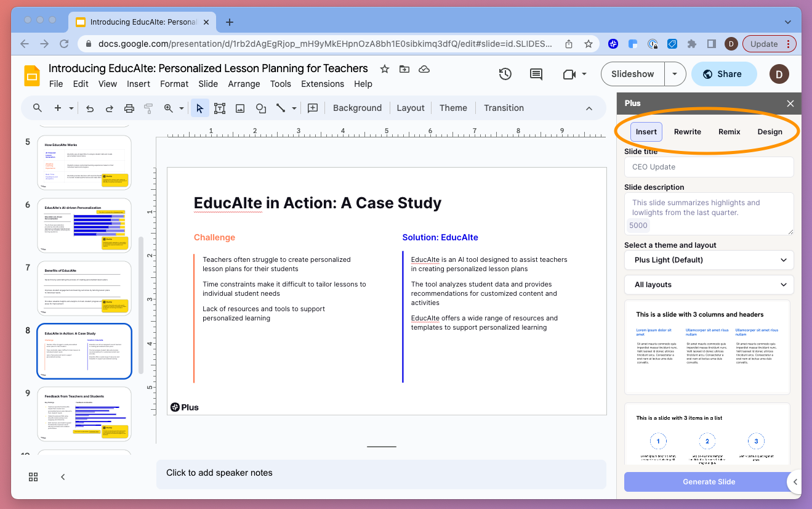The image size is (812, 509).
Task: Collapse the toolbar menus with chevron
Action: pos(589,108)
